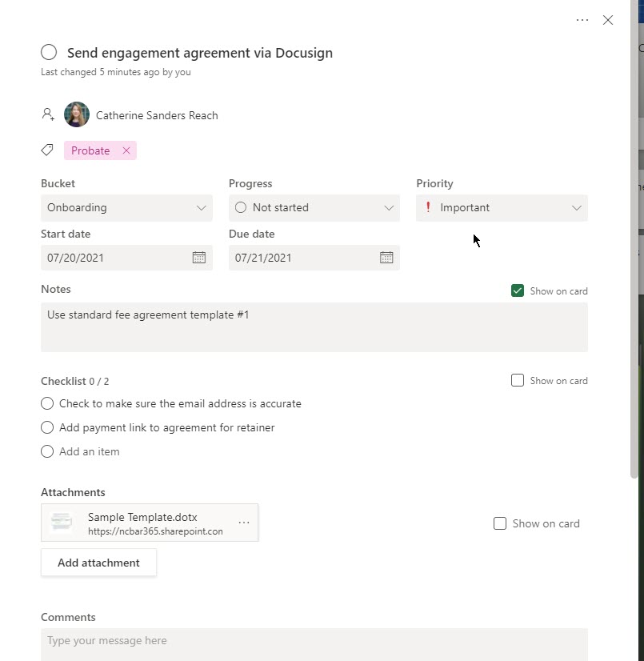Viewport: 644px width, 661px height.
Task: Expand the Priority dropdown showing Important
Action: tap(502, 207)
